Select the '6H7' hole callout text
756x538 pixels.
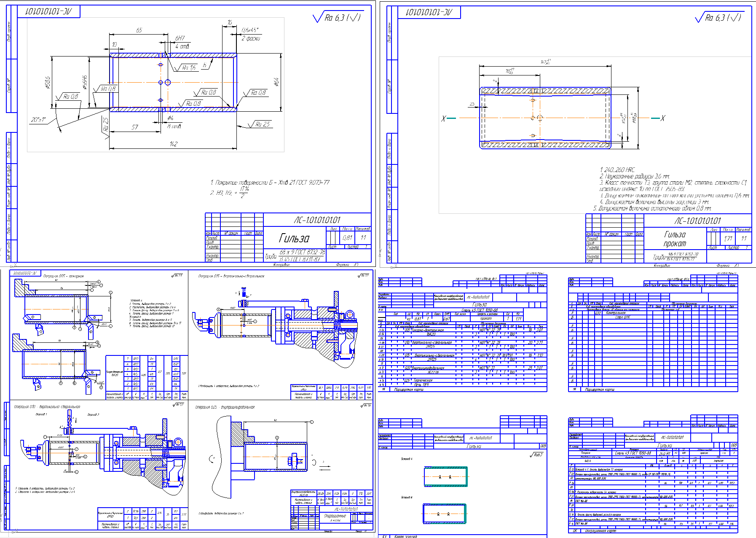click(x=180, y=38)
